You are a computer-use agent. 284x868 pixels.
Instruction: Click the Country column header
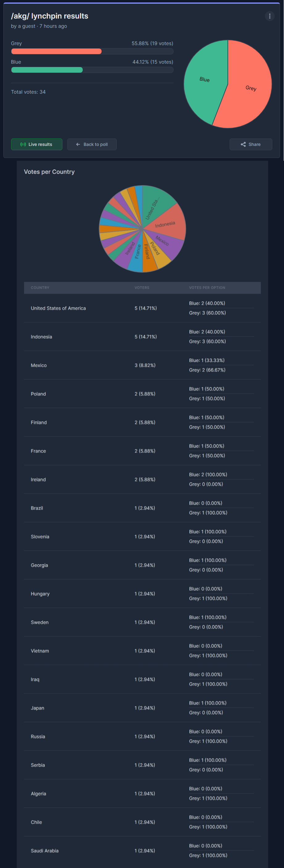(x=40, y=288)
